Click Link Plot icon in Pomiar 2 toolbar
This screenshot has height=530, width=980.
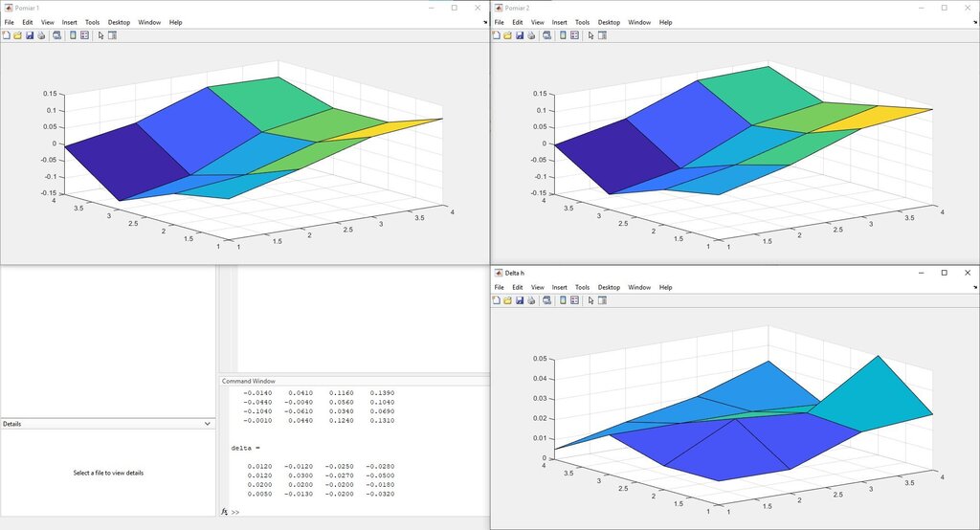546,35
